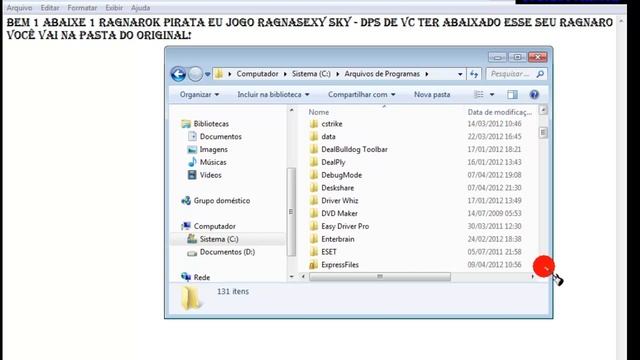The width and height of the screenshot is (640, 360).
Task: Toggle the preview pane icon
Action: tap(512, 95)
